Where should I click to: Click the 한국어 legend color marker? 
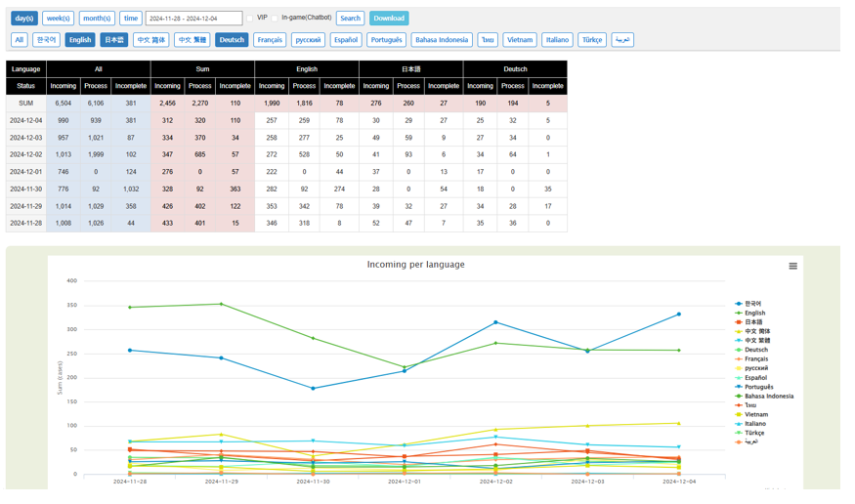coord(739,304)
